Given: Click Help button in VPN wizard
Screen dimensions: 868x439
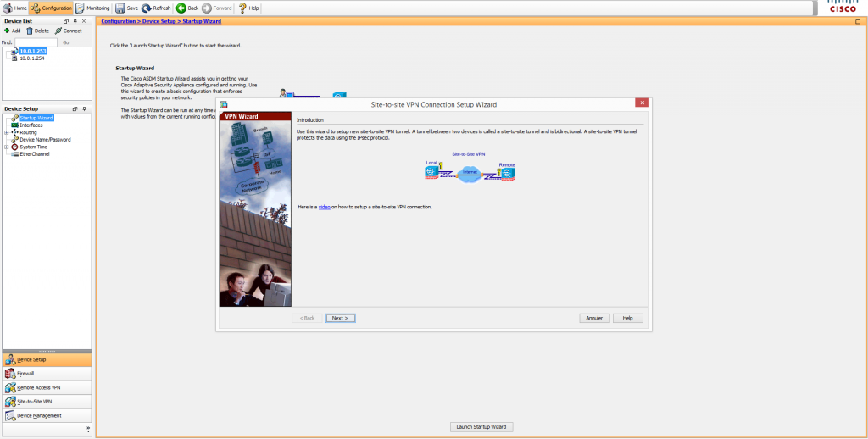Looking at the screenshot, I should [628, 319].
